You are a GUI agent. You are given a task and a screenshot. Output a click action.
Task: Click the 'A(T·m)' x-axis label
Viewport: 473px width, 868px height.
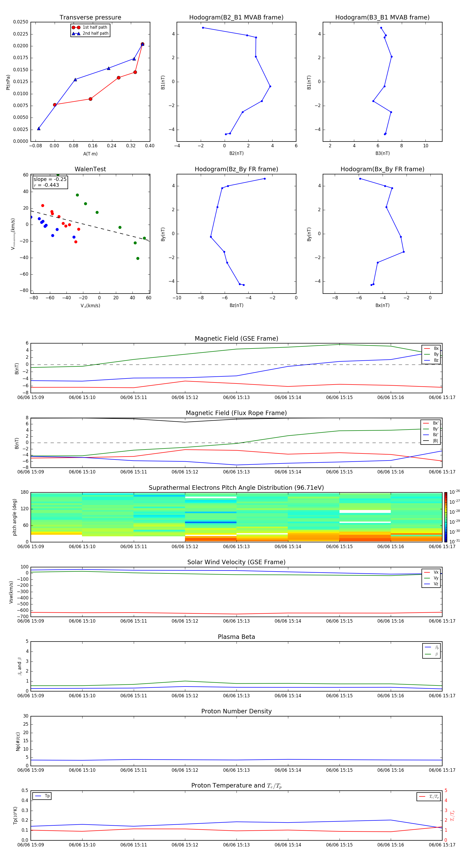coord(90,154)
